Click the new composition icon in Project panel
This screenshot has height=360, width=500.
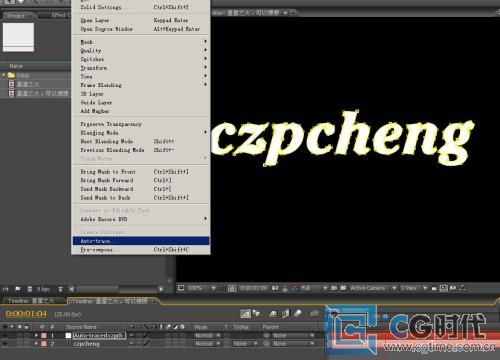30,289
